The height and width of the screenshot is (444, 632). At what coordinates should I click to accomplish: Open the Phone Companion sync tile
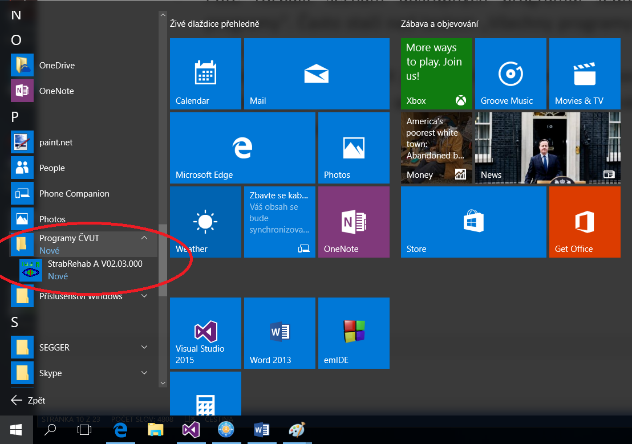click(279, 222)
